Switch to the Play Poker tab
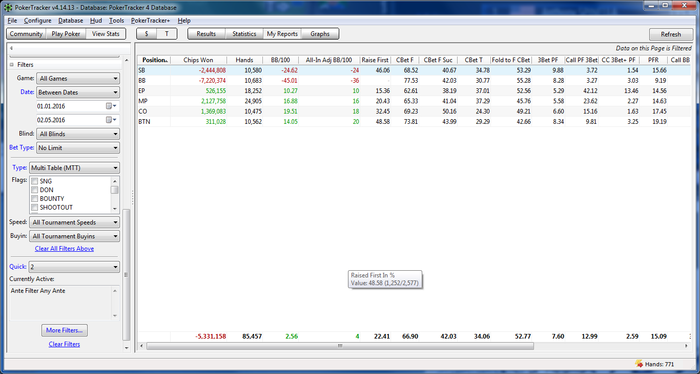This screenshot has height=374, width=700. [x=66, y=34]
